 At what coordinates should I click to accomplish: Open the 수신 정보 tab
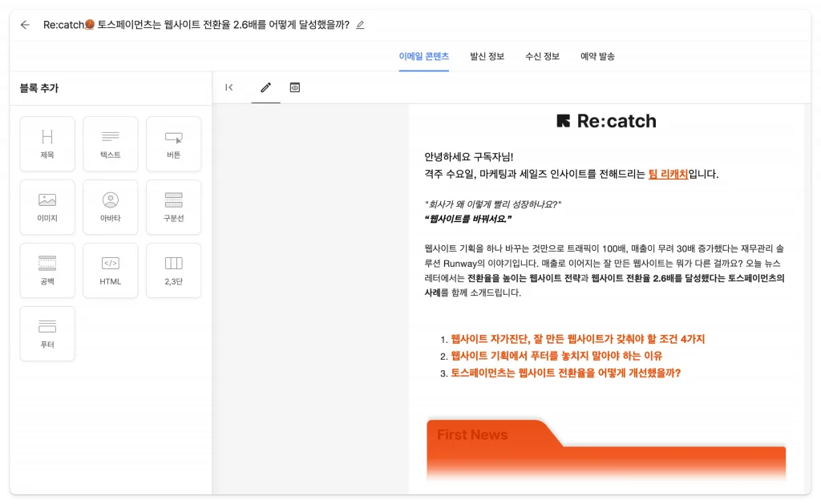pos(542,57)
